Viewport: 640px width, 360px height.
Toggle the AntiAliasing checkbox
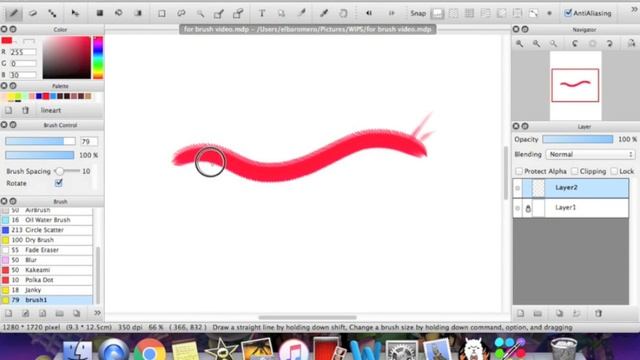[x=568, y=13]
